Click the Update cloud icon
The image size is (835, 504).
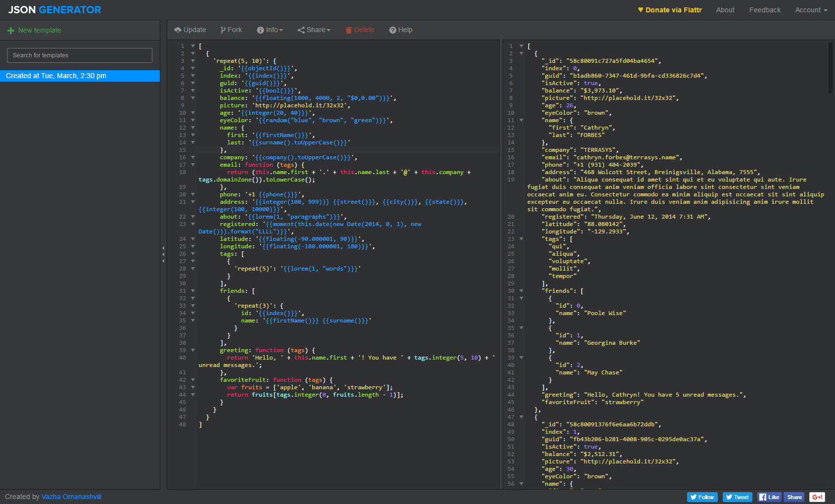pos(178,30)
